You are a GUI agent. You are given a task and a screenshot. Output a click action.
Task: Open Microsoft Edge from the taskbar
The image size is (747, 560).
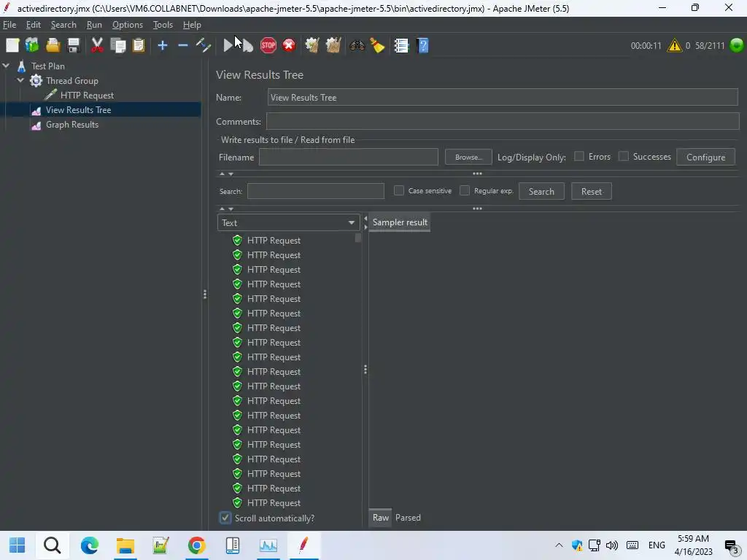pos(89,545)
